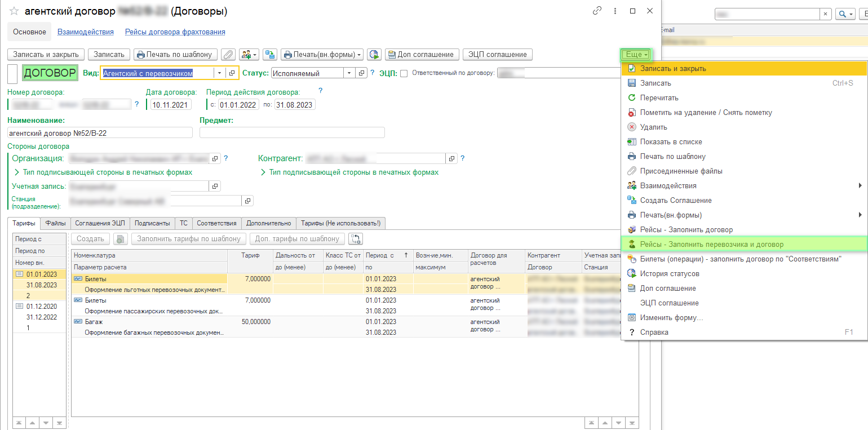Image resolution: width=868 pixels, height=430 pixels.
Task: Open help question mark next to Статус
Action: click(372, 73)
